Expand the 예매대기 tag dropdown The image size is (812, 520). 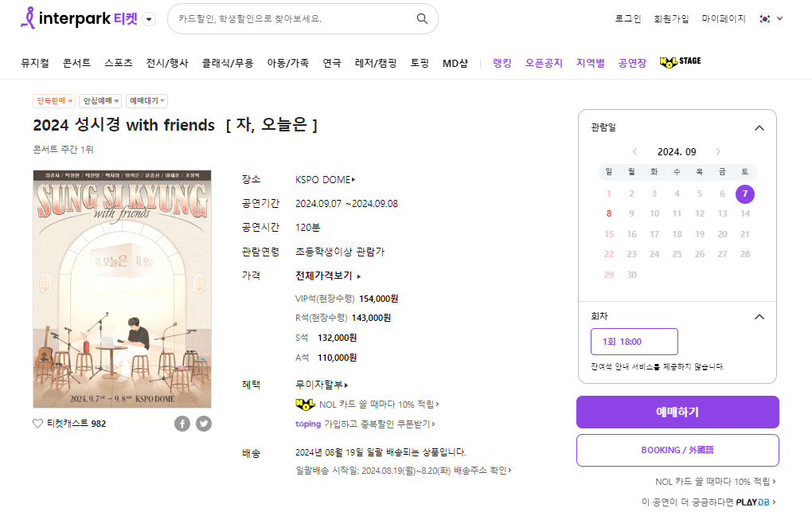pyautogui.click(x=146, y=100)
